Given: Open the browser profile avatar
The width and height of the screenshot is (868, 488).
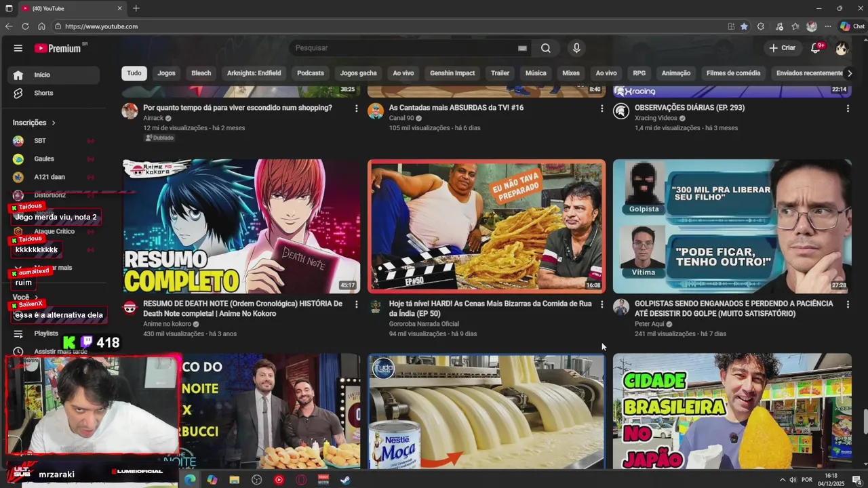Looking at the screenshot, I should (x=812, y=26).
